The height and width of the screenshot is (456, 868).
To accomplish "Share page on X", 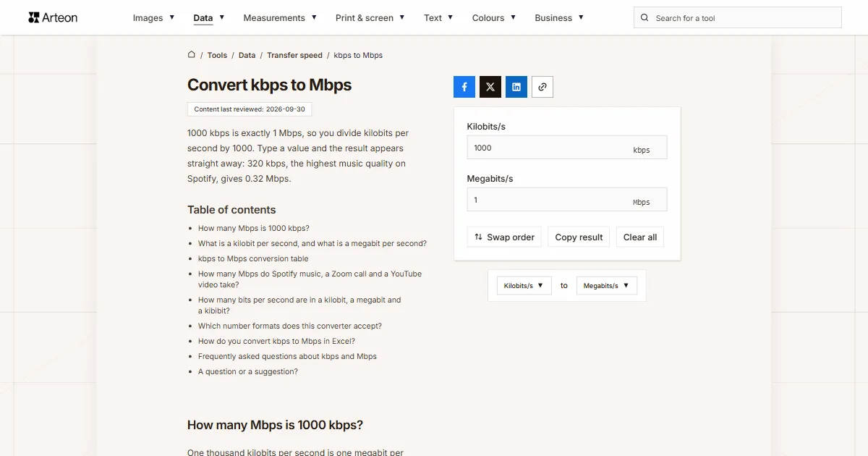I will point(490,87).
